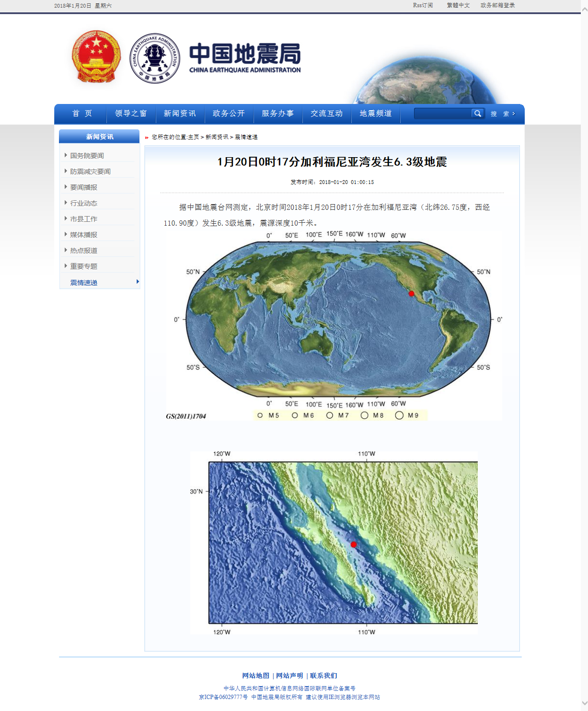Viewport: 588px width, 711px height.
Task: Open 政务邮箱登录 link
Action: point(497,5)
